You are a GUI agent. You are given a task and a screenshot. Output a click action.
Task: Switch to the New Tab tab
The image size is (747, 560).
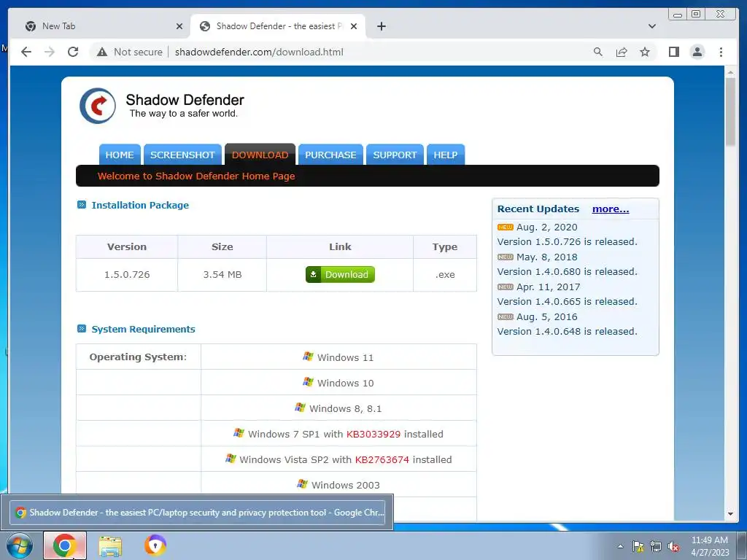coord(100,26)
